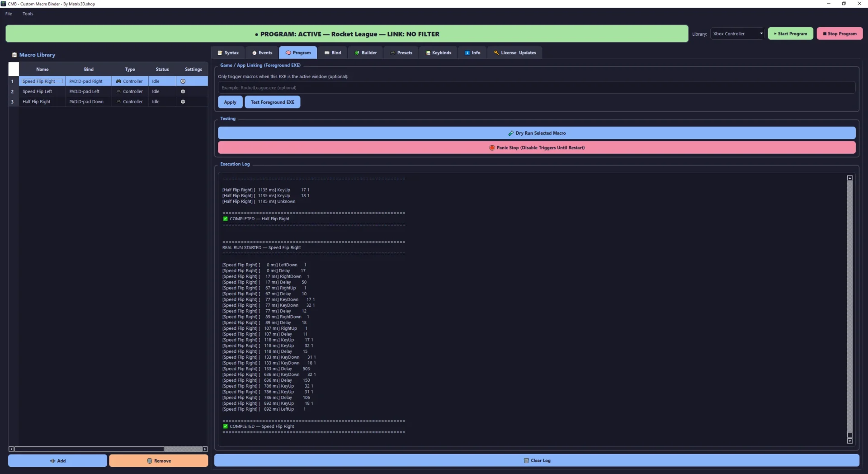The height and width of the screenshot is (474, 868).
Task: Click the Start Program button
Action: tap(790, 33)
